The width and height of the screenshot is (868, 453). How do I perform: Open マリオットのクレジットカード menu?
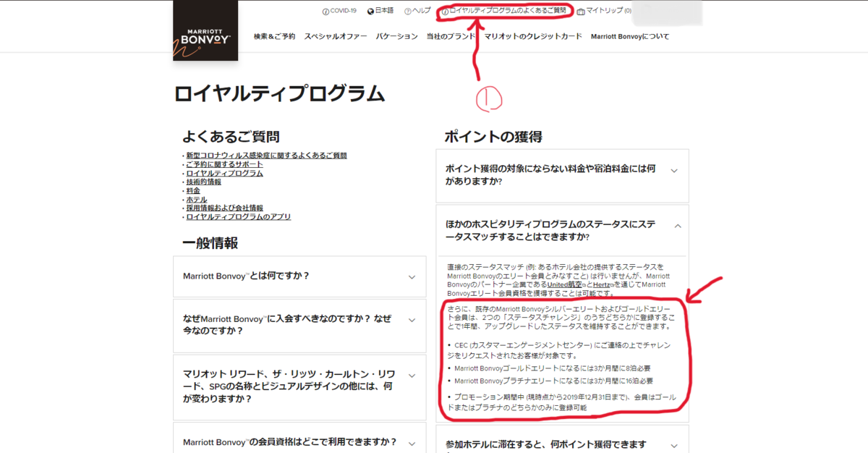coord(533,36)
